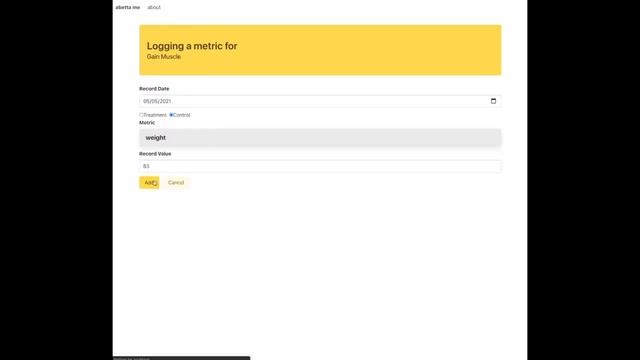Select the Control radio option
Viewport: 640px width, 360px height.
click(x=171, y=115)
